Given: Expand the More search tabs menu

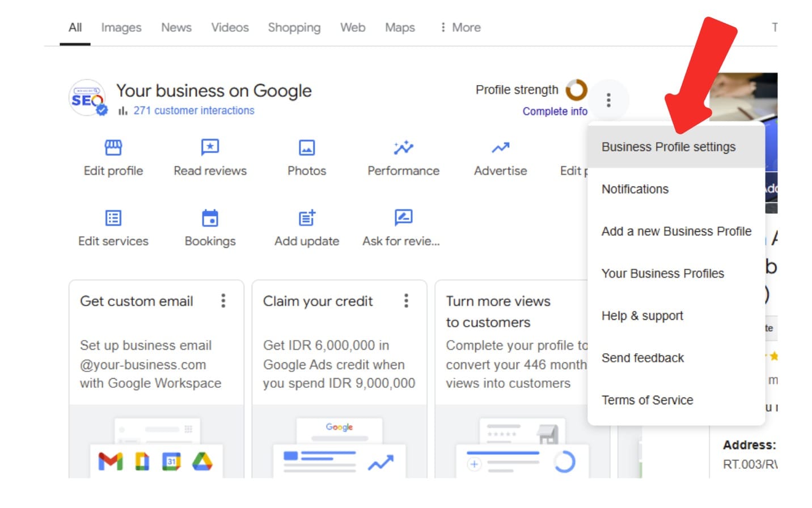Looking at the screenshot, I should coord(460,27).
